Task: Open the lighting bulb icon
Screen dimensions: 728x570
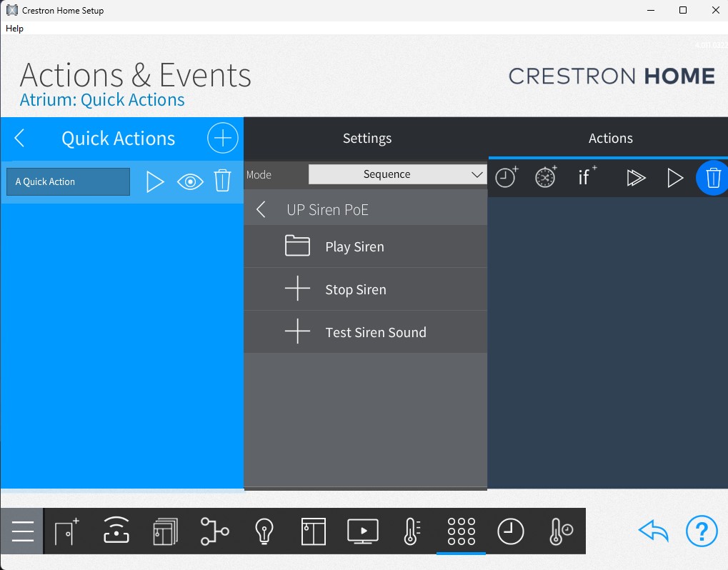Action: pos(264,531)
